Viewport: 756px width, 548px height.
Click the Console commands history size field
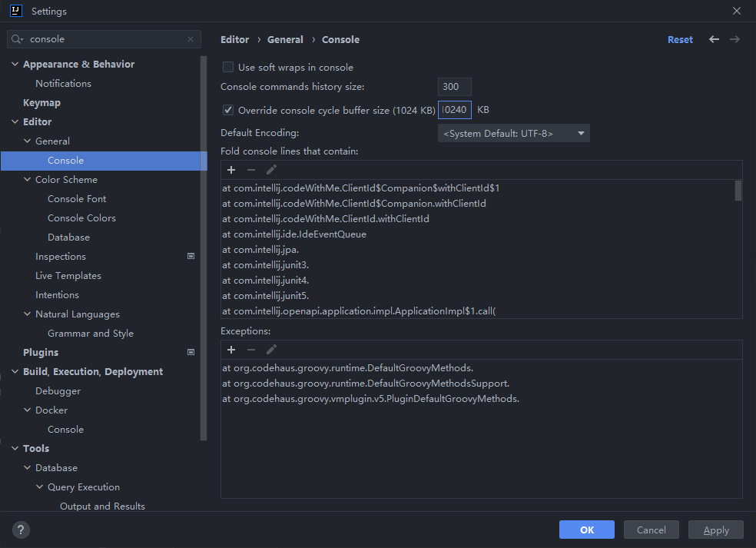tap(454, 88)
